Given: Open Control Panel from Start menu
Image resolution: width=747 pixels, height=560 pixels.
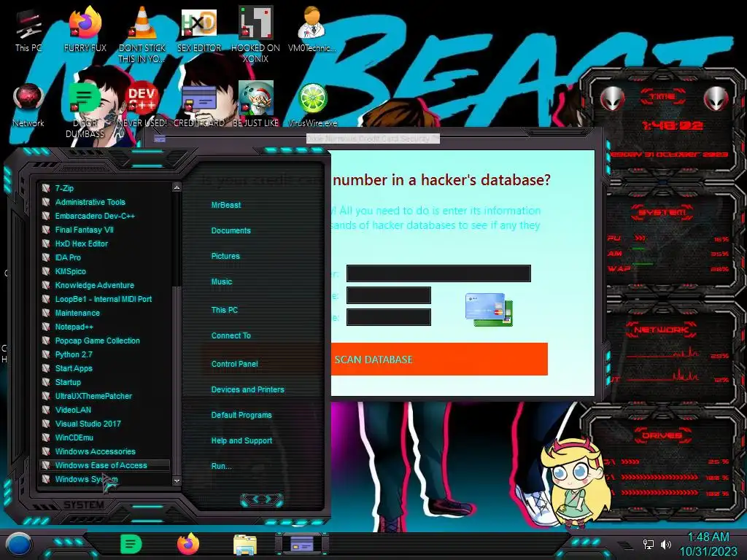Looking at the screenshot, I should click(234, 364).
